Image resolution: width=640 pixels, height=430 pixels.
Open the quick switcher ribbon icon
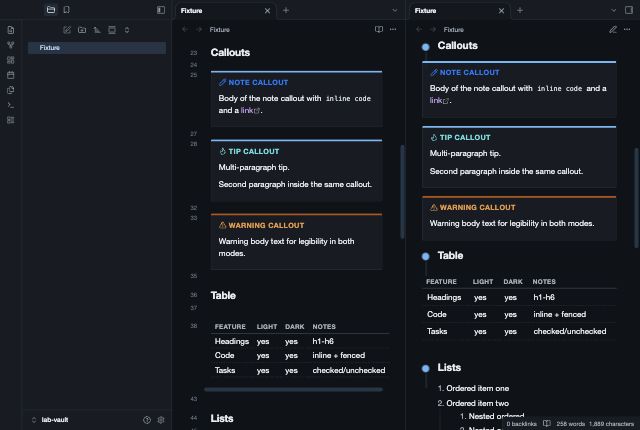11,30
